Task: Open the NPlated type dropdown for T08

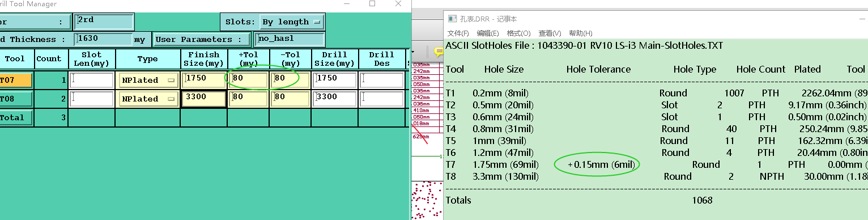Action: (x=148, y=99)
